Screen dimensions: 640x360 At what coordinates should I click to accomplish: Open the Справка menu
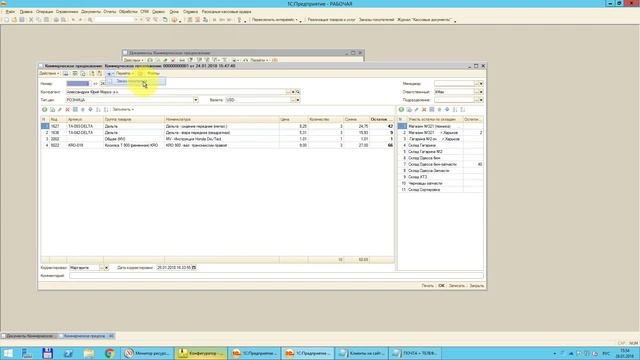pos(190,12)
